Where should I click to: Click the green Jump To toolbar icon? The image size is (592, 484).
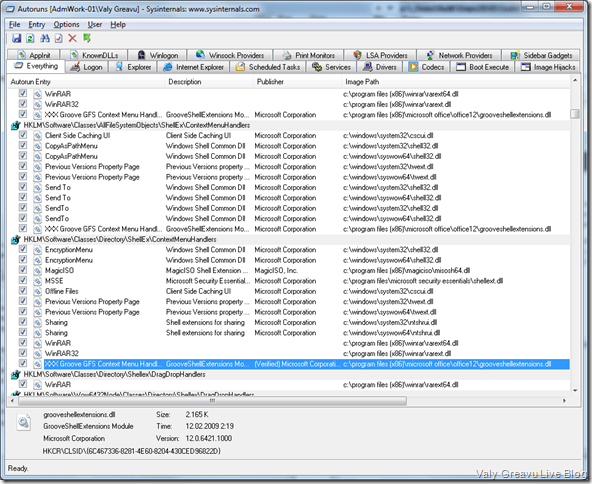click(87, 38)
